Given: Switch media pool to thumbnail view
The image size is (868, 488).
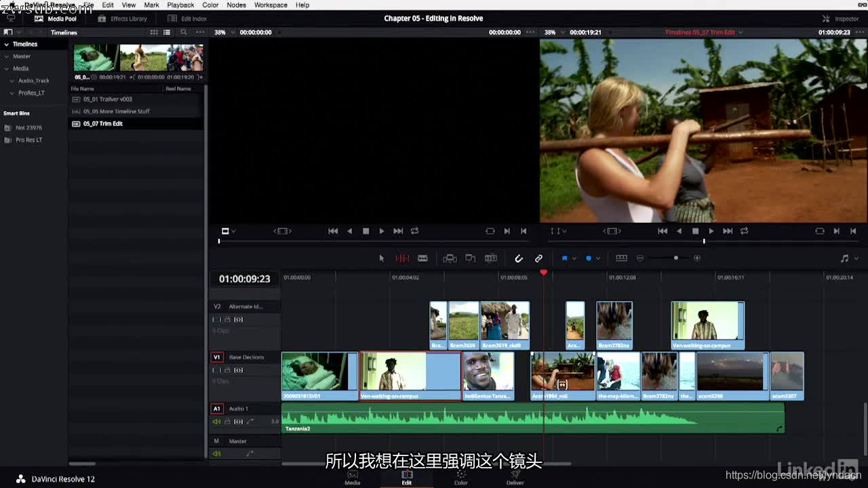Looking at the screenshot, I should pos(154,33).
